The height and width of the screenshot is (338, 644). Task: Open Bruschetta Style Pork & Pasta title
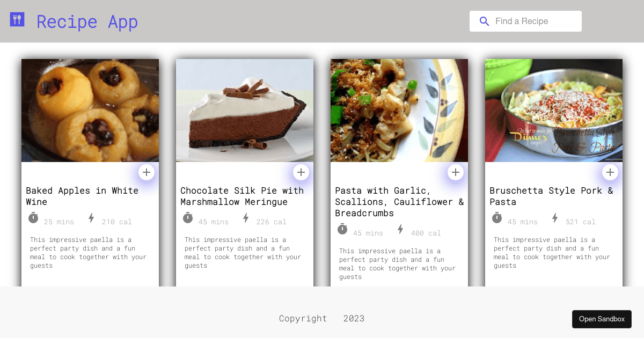coord(551,196)
